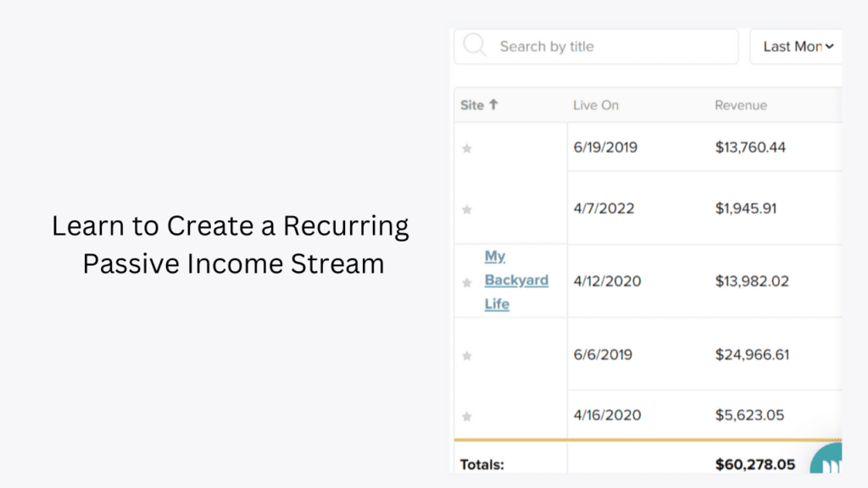Select the 4/12/2020 live date cell
Image resolution: width=868 pixels, height=488 pixels.
click(607, 281)
